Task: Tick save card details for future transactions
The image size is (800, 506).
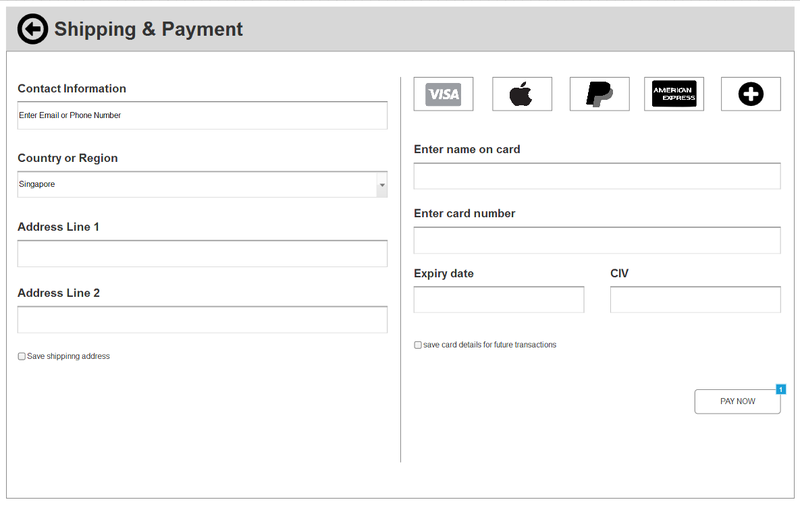Action: click(418, 345)
